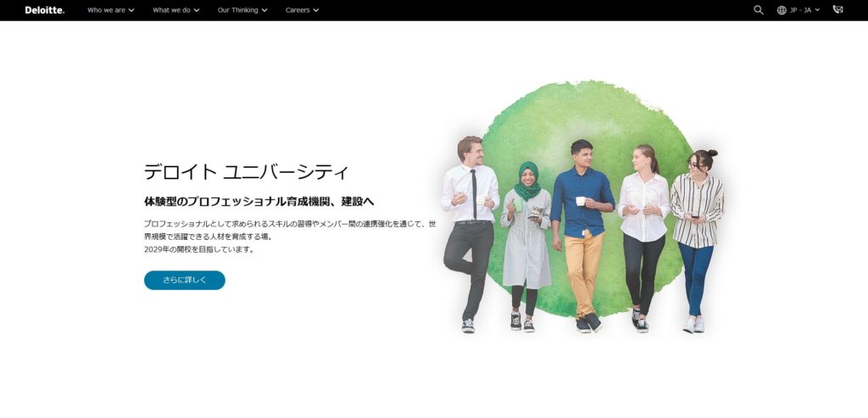Image resolution: width=868 pixels, height=418 pixels.
Task: Click the 体験型のプロフェッショナル育成機関 subheading
Action: (x=259, y=202)
